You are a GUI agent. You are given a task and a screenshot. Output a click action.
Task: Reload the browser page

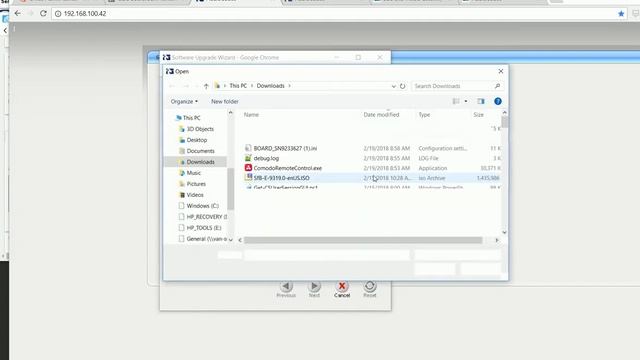[x=43, y=13]
